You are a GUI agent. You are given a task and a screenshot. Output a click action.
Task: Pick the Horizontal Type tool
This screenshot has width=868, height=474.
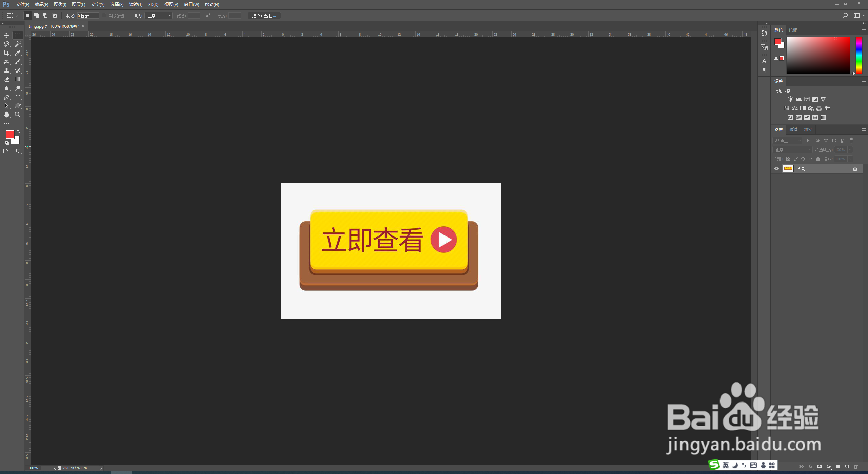click(18, 97)
